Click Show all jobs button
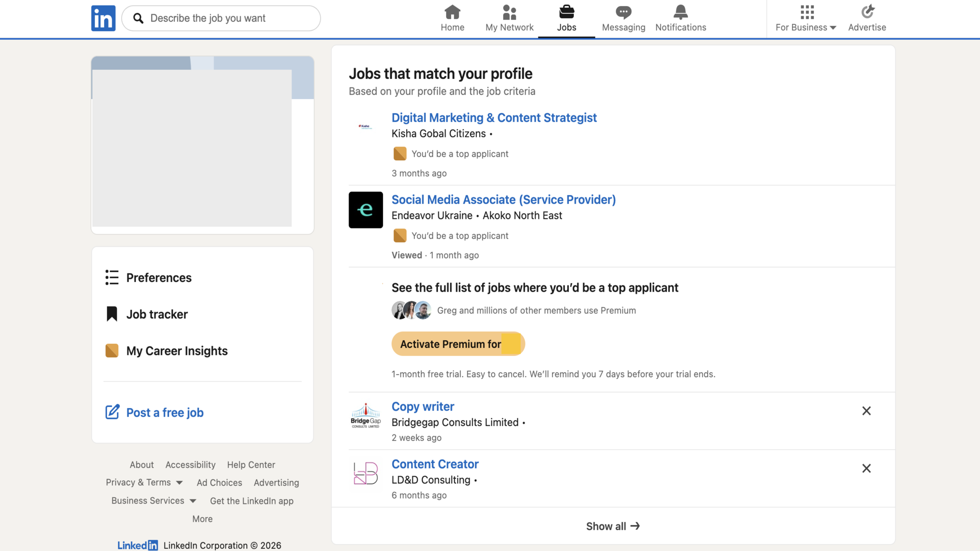This screenshot has height=551, width=980. 613,526
